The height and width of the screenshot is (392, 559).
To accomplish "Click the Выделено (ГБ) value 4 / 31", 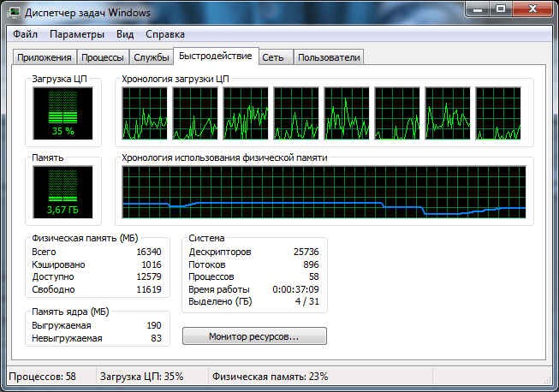I will coord(307,301).
